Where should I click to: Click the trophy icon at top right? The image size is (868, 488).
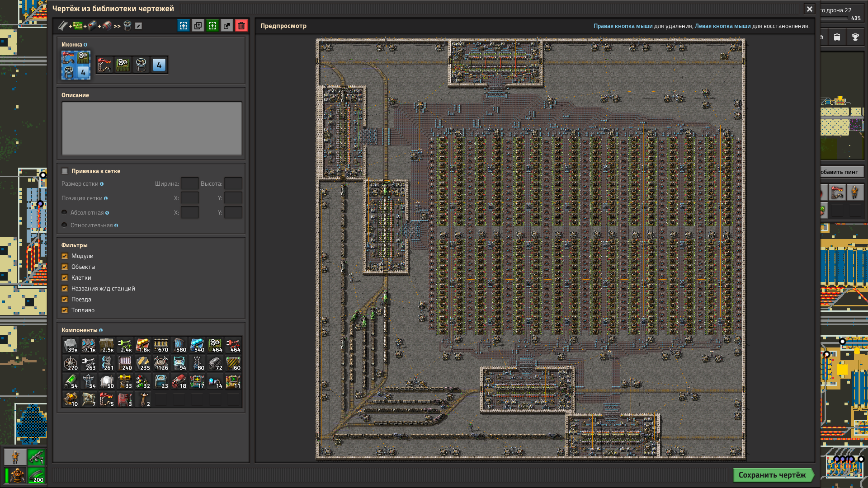(855, 37)
